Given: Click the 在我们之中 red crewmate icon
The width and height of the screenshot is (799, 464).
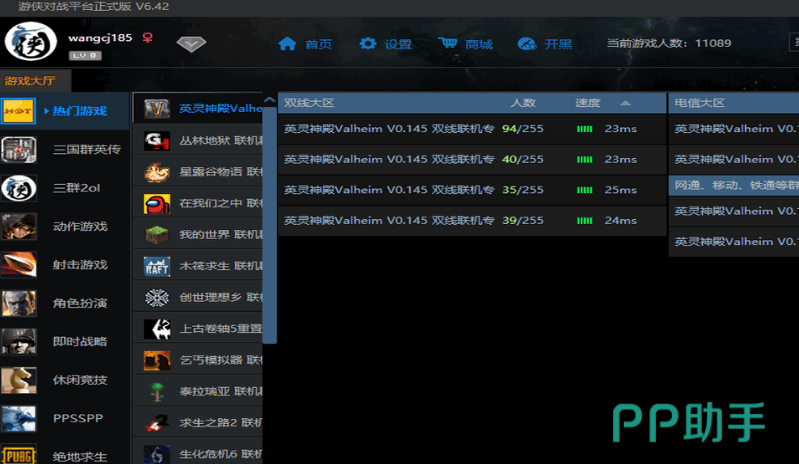Looking at the screenshot, I should pyautogui.click(x=156, y=203).
